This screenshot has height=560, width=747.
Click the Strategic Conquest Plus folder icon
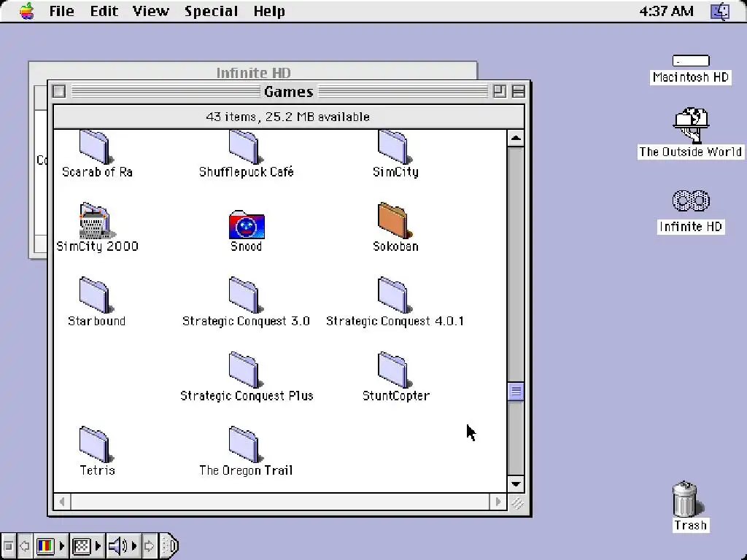tap(246, 370)
